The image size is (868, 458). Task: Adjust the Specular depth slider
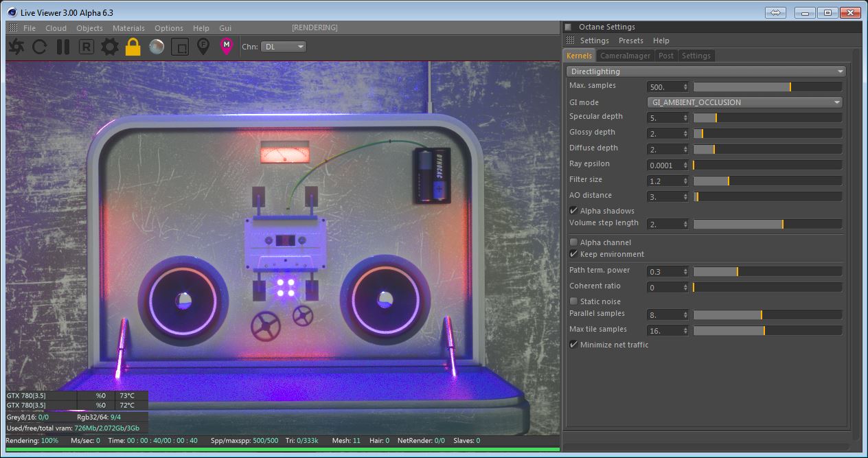click(768, 117)
